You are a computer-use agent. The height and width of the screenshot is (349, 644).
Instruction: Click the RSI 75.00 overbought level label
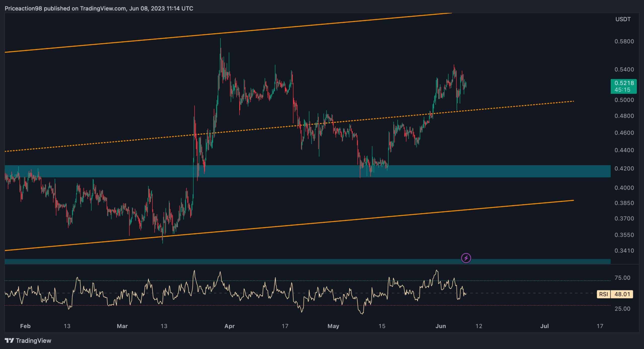[x=622, y=278]
